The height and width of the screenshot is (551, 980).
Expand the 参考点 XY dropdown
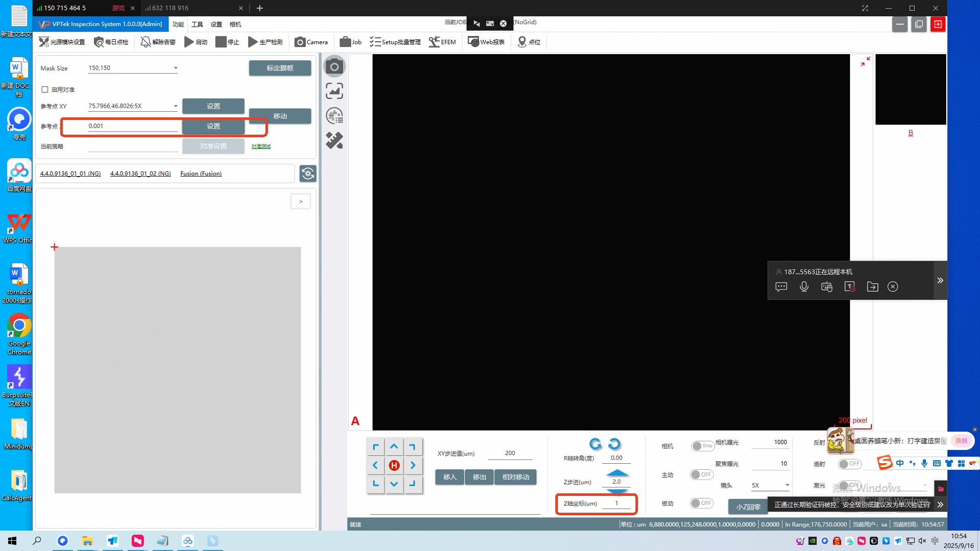(x=176, y=106)
